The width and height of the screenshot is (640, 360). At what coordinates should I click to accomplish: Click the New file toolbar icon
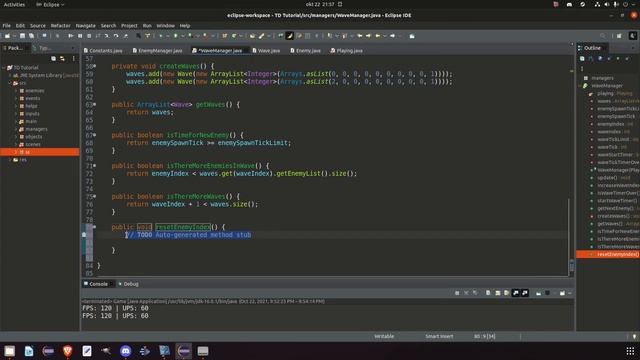coord(7,36)
